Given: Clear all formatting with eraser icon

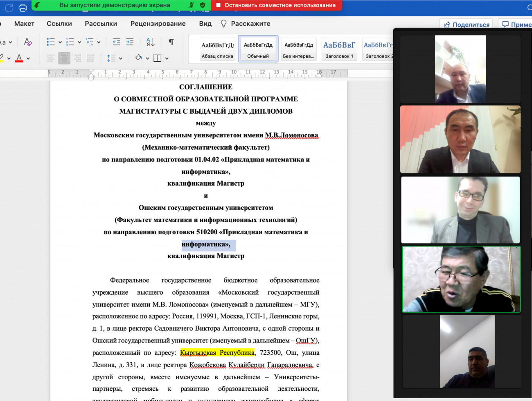Looking at the screenshot, I should pos(28,42).
